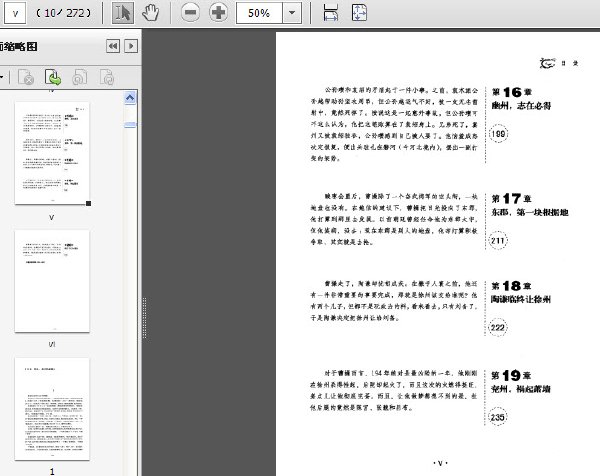The height and width of the screenshot is (476, 600).
Task: Click page number 235 in contents
Action: tap(497, 417)
